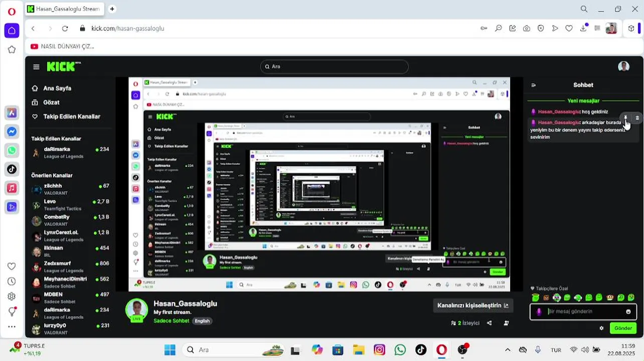The width and height of the screenshot is (644, 361).
Task: Open Gözat browse section
Action: (45, 102)
